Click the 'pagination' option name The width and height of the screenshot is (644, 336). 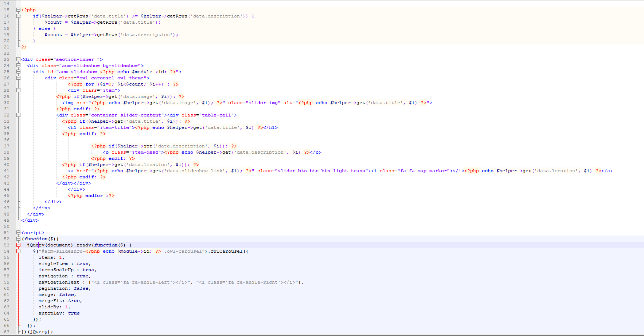(53, 288)
